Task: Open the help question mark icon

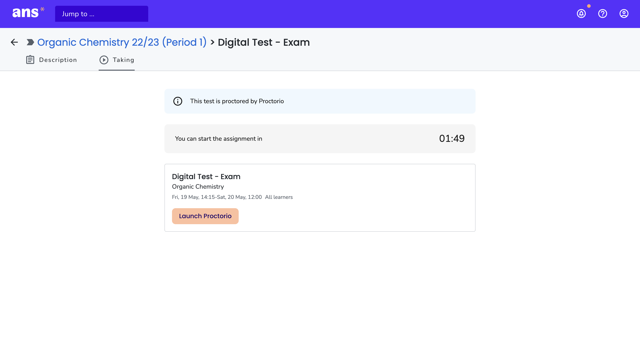Action: pos(602,14)
